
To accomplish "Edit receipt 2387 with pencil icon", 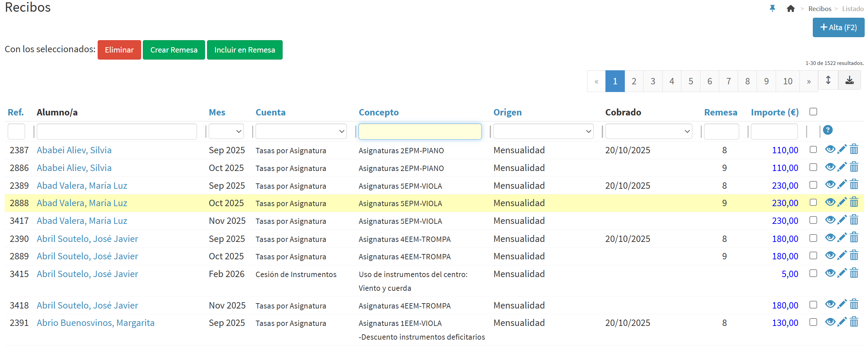I will coord(842,149).
